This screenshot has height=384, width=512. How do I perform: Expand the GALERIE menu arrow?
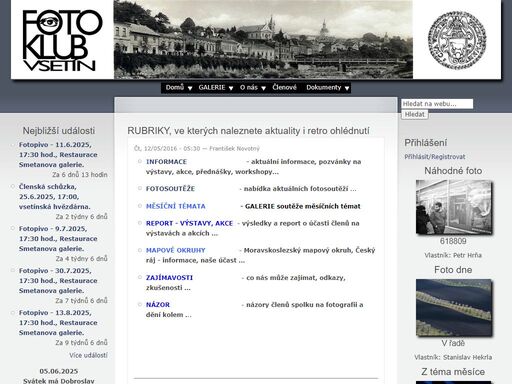point(231,88)
